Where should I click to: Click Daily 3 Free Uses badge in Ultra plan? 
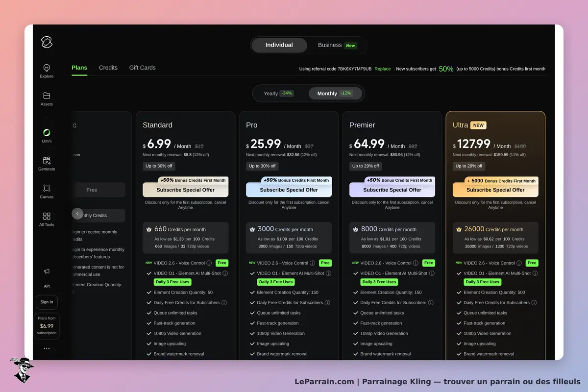[x=483, y=282]
